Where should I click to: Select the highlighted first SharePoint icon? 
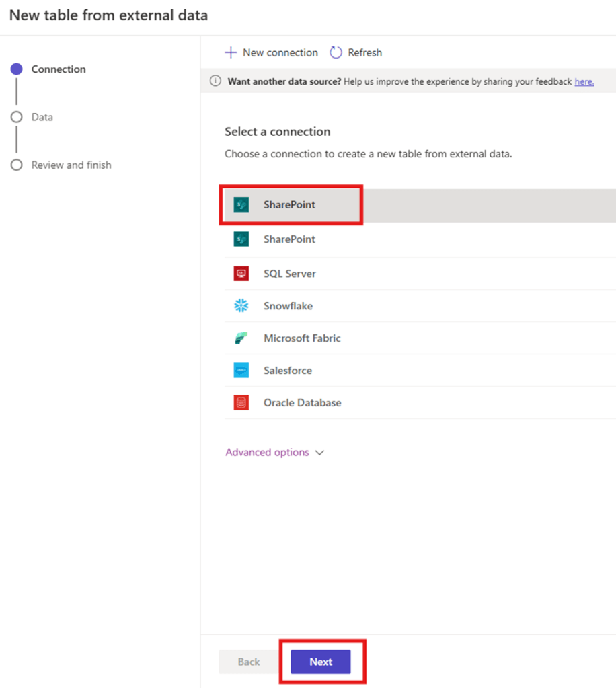(x=241, y=204)
